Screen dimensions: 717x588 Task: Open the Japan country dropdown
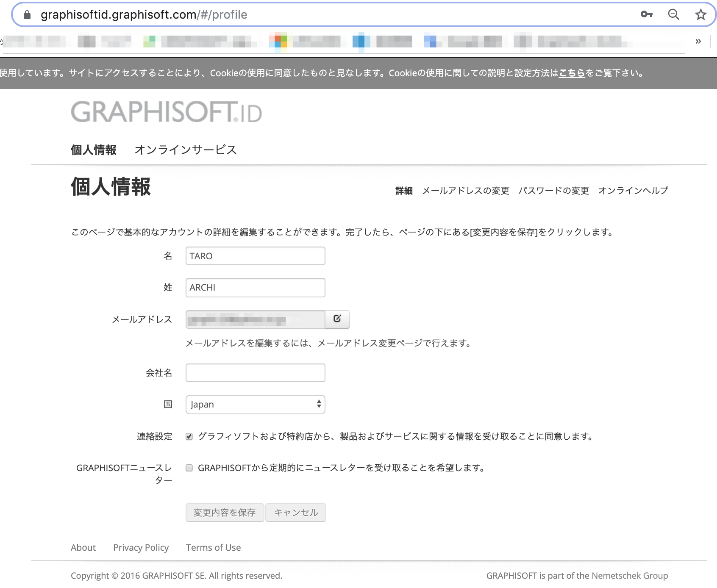pyautogui.click(x=255, y=405)
